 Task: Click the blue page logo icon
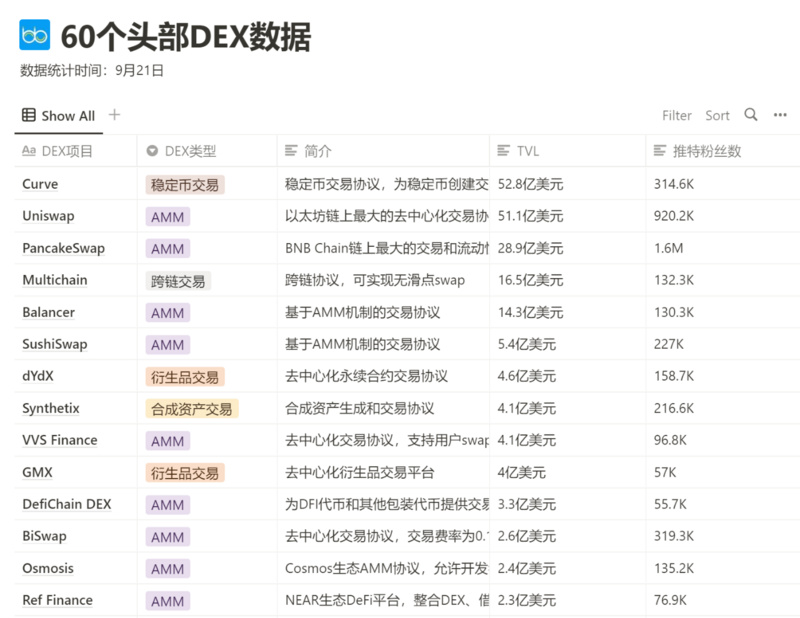35,35
